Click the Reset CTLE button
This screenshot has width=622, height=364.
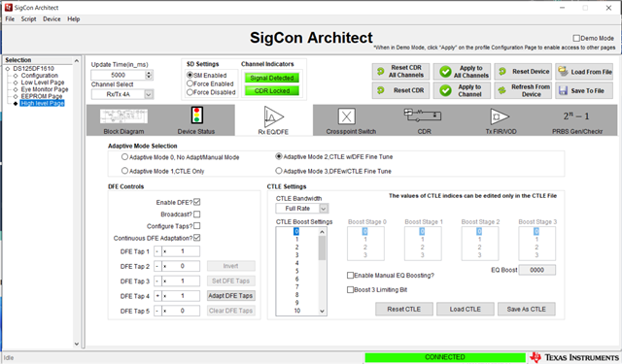click(404, 309)
